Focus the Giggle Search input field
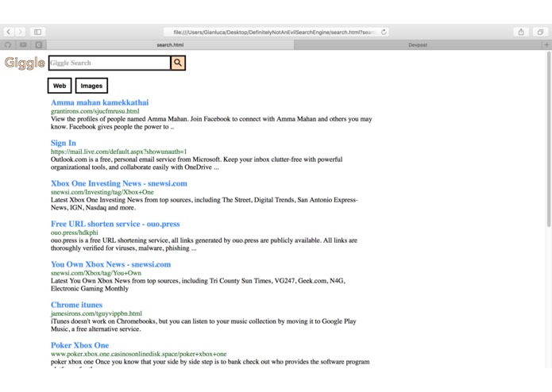 [110, 63]
